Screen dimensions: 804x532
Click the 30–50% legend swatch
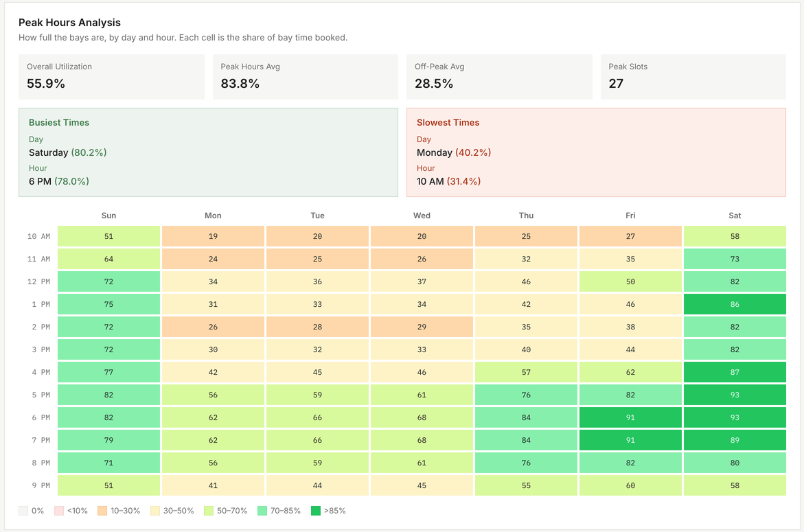pyautogui.click(x=155, y=511)
